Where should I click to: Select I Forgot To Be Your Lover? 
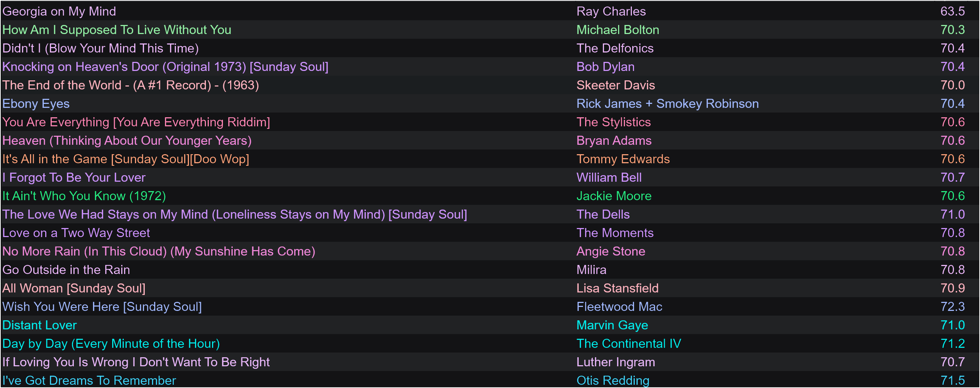point(490,177)
